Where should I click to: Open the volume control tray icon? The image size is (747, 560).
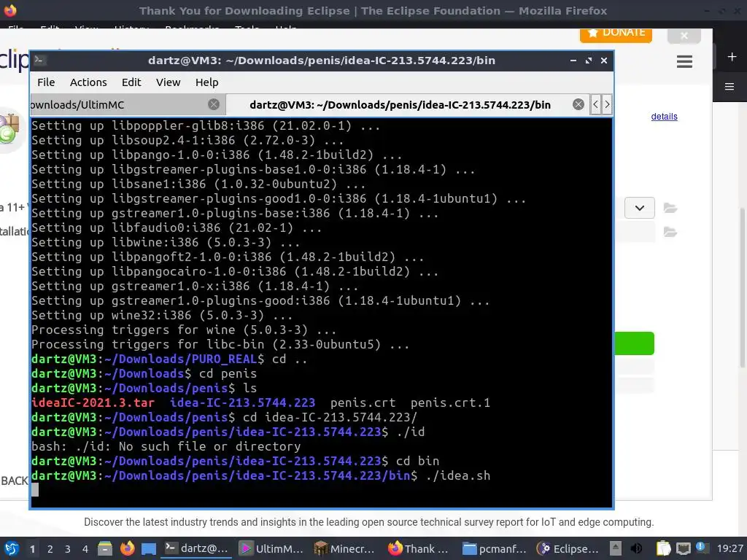636,548
